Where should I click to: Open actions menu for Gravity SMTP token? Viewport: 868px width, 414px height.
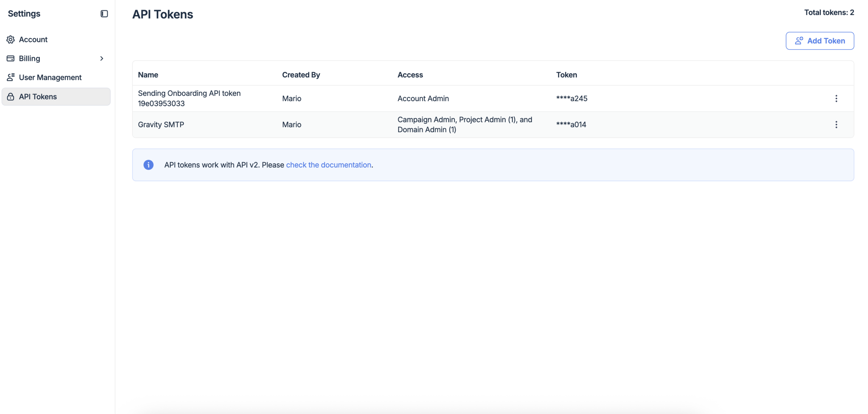tap(836, 124)
